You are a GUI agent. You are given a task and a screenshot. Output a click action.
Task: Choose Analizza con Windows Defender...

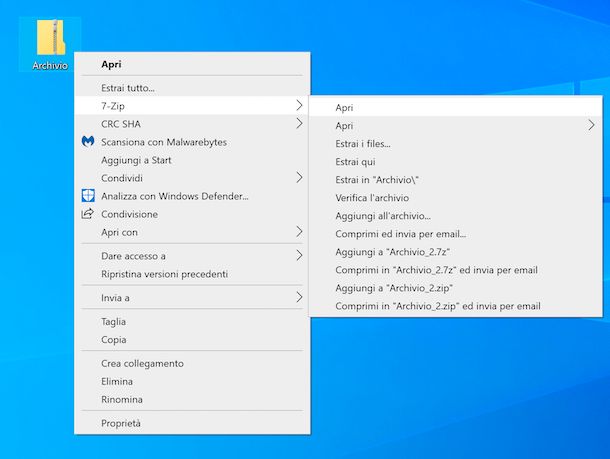192,196
